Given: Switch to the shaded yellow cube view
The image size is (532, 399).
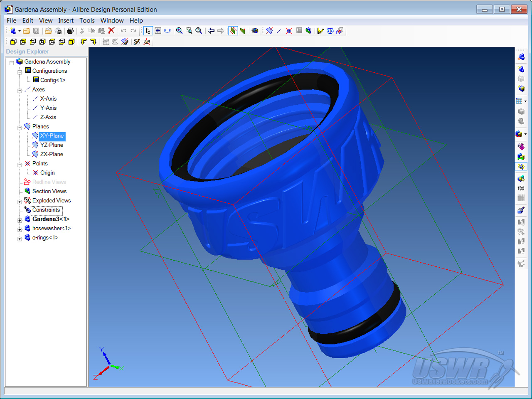Looking at the screenshot, I should click(71, 42).
